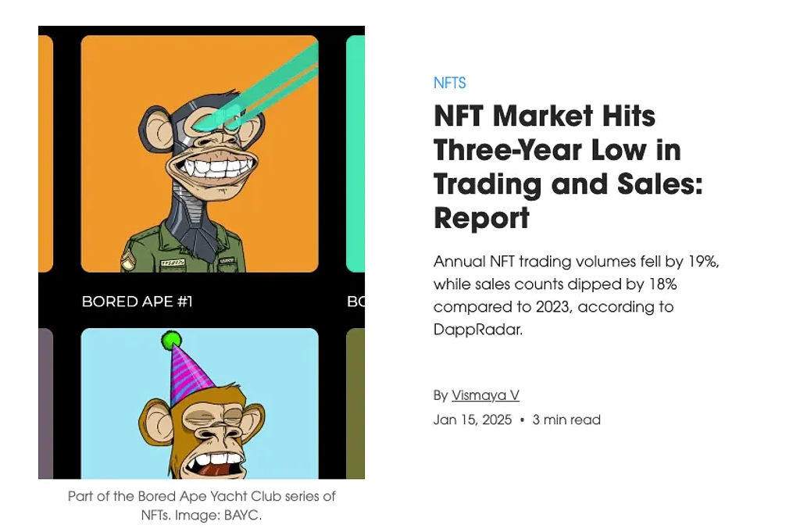This screenshot has width=800, height=532.
Task: Select the orange-background Bored Ape #1 artwork
Action: (199, 153)
